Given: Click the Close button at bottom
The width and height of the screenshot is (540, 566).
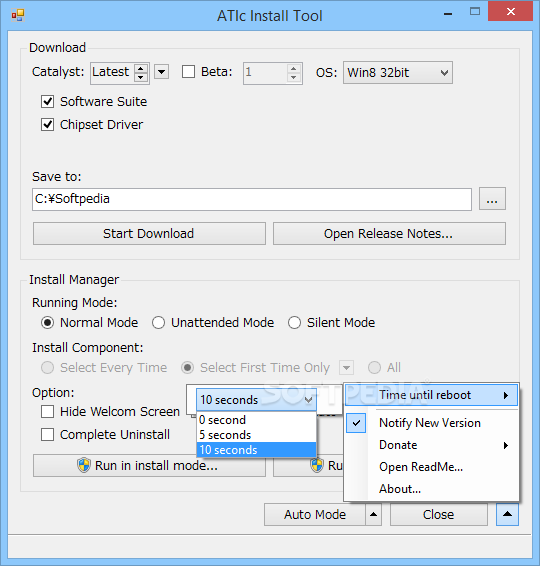Looking at the screenshot, I should (x=439, y=515).
